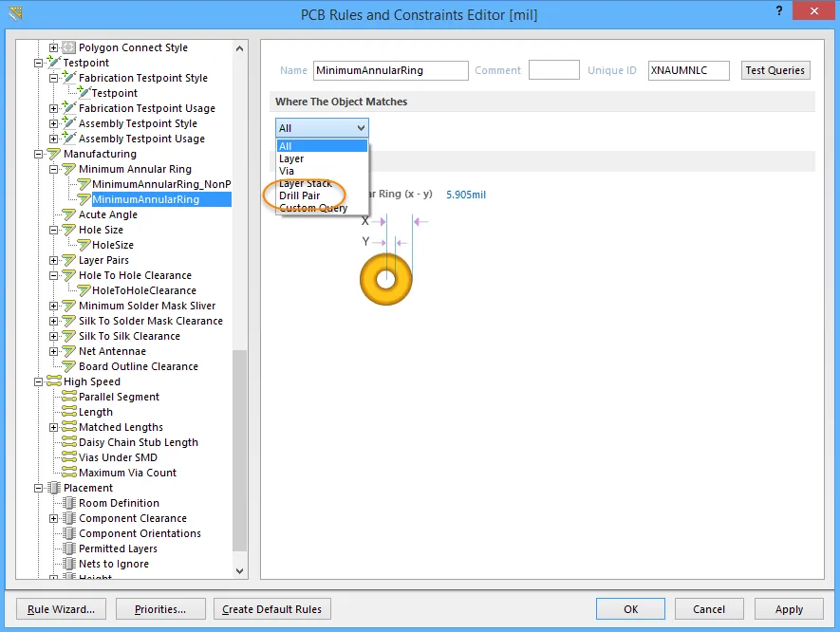Choose Drill Pair in the scope list

pos(322,195)
